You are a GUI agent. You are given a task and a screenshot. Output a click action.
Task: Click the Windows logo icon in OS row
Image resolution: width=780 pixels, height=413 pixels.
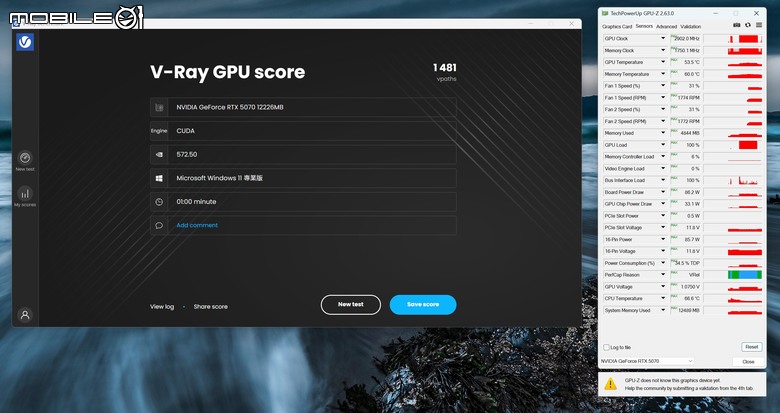point(159,178)
